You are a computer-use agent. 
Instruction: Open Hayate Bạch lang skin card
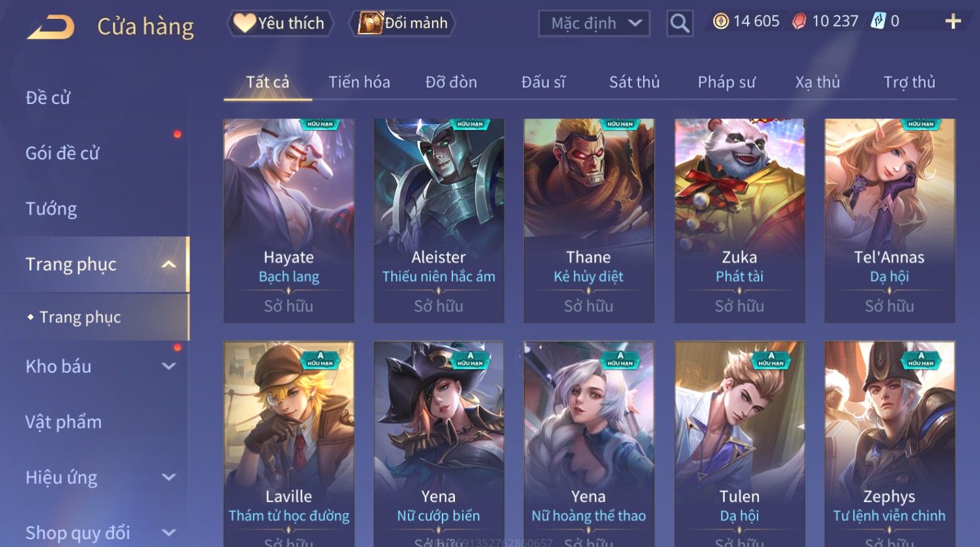(x=289, y=220)
